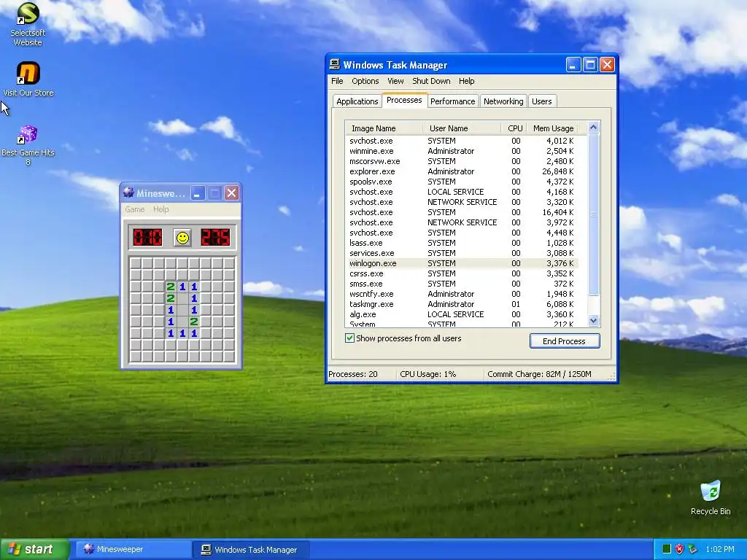Select the spoolsv.exe process row
This screenshot has height=560, width=747.
point(462,182)
